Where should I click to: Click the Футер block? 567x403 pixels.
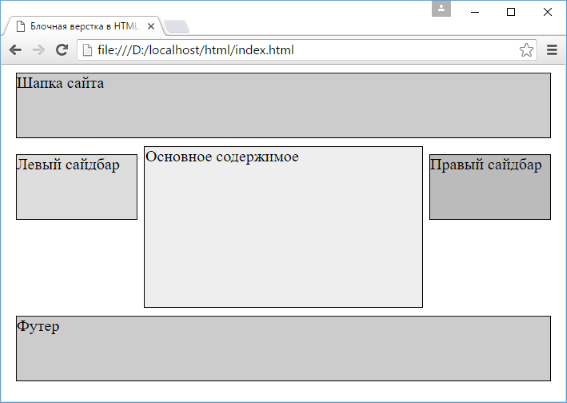point(284,348)
